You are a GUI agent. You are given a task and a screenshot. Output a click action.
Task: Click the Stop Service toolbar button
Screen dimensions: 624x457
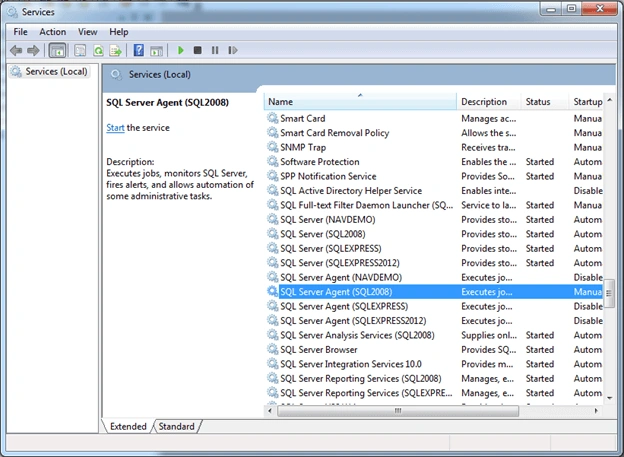(197, 50)
